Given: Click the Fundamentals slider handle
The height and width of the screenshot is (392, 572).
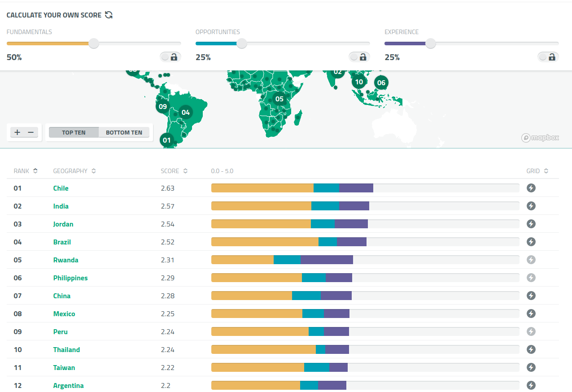Looking at the screenshot, I should (x=93, y=44).
